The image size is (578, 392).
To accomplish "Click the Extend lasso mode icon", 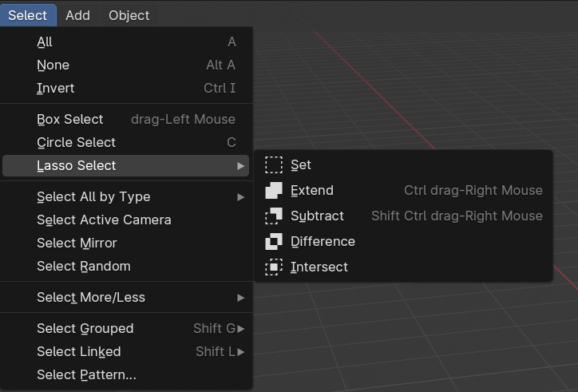I will tap(274, 191).
